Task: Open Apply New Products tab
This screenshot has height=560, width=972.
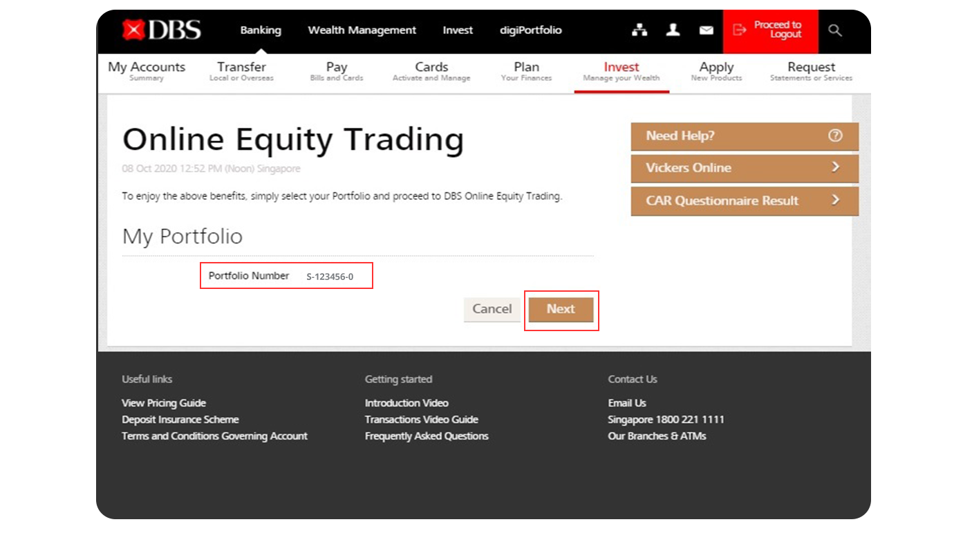Action: click(x=716, y=71)
